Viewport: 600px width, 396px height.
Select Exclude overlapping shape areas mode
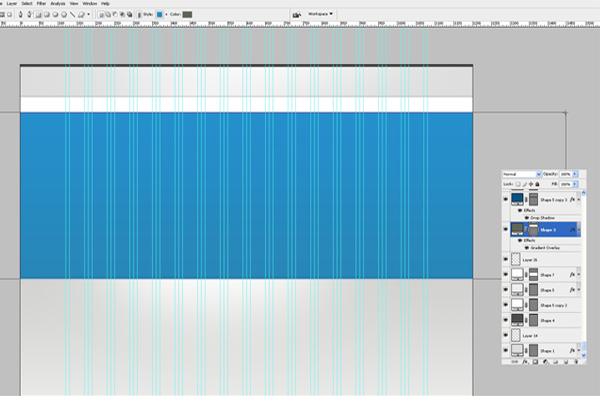pos(130,15)
